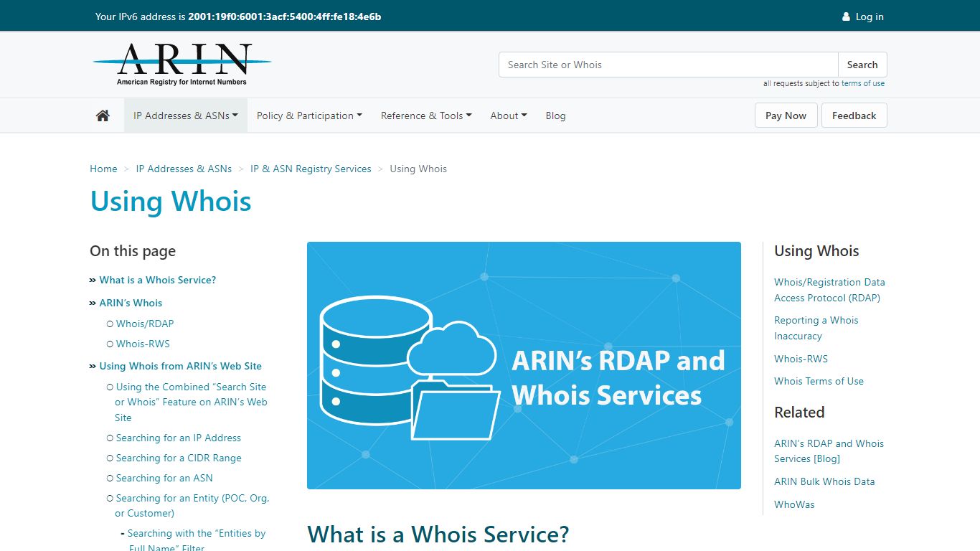
Task: Expand the About menu
Action: 509,116
